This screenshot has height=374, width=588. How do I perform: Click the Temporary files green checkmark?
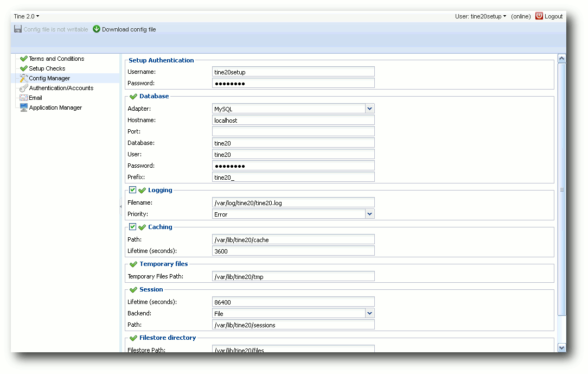pyautogui.click(x=133, y=264)
